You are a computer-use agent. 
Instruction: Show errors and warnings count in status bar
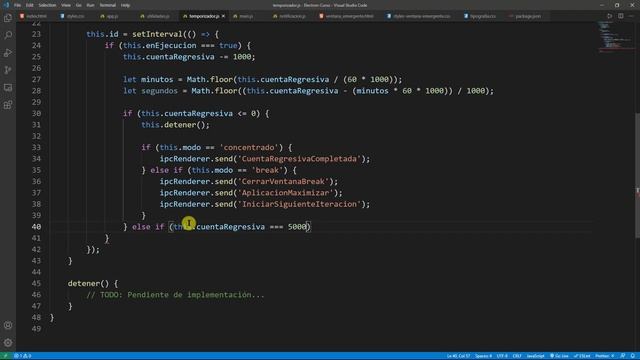coord(23,356)
